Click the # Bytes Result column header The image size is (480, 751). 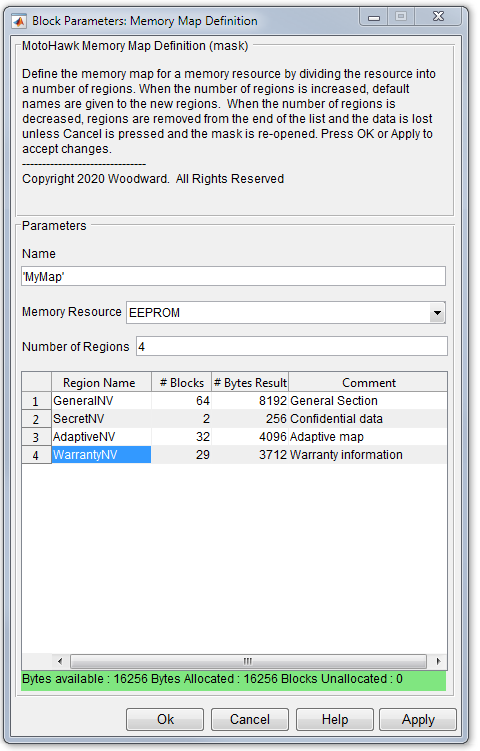(x=250, y=383)
